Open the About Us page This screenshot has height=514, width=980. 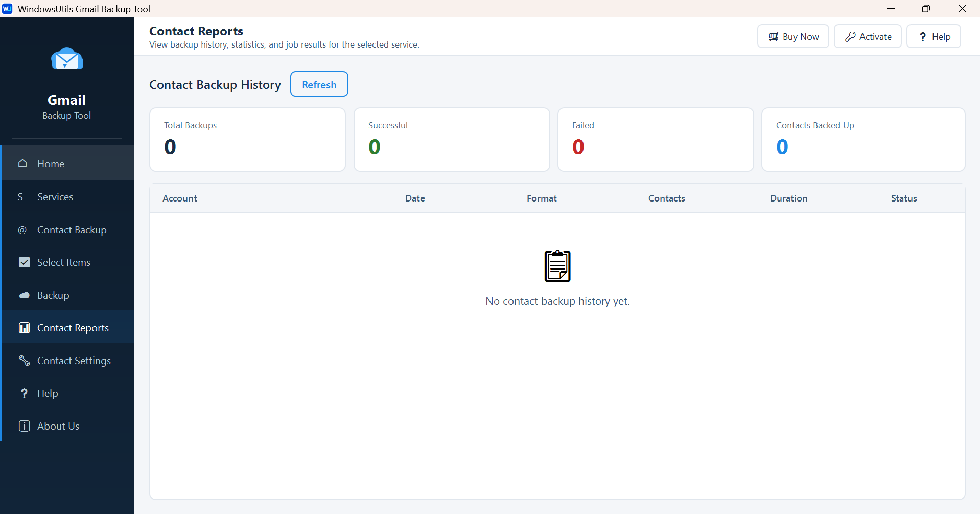(68, 426)
